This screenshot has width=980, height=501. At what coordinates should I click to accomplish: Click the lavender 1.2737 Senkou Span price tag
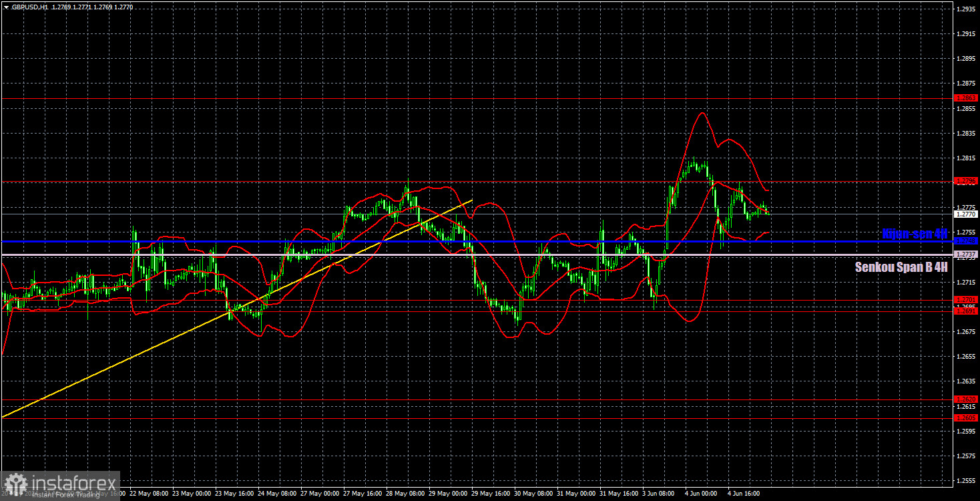[x=967, y=255]
